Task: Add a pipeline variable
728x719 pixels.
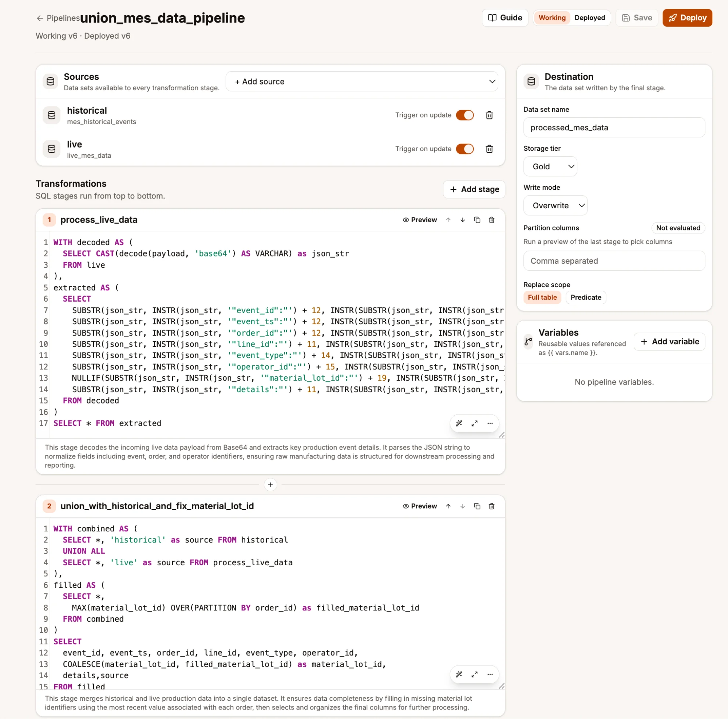Action: tap(670, 342)
